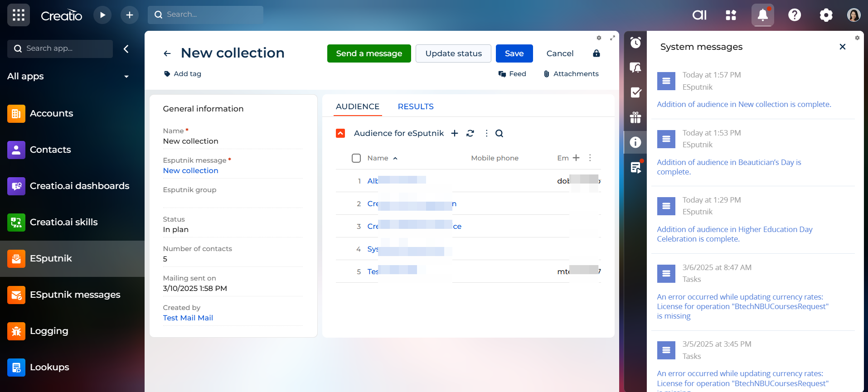Switch to the RESULTS tab
The height and width of the screenshot is (392, 868).
(x=416, y=106)
